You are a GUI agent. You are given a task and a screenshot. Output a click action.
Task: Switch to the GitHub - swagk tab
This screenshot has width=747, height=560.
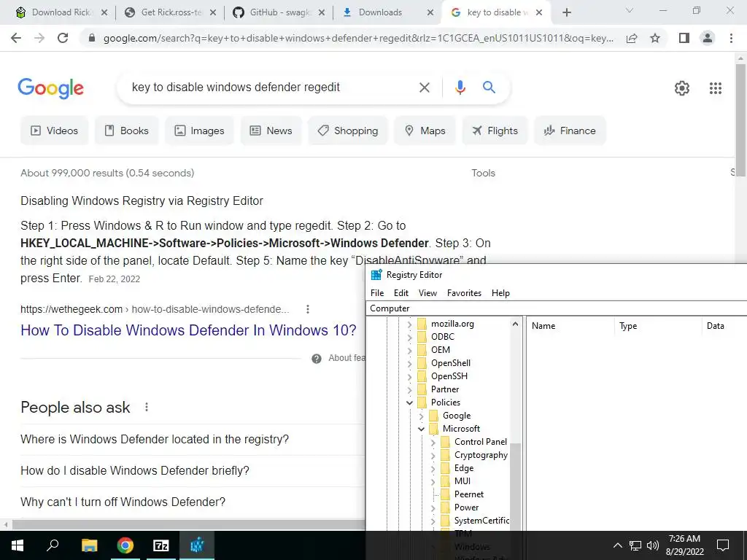[279, 12]
